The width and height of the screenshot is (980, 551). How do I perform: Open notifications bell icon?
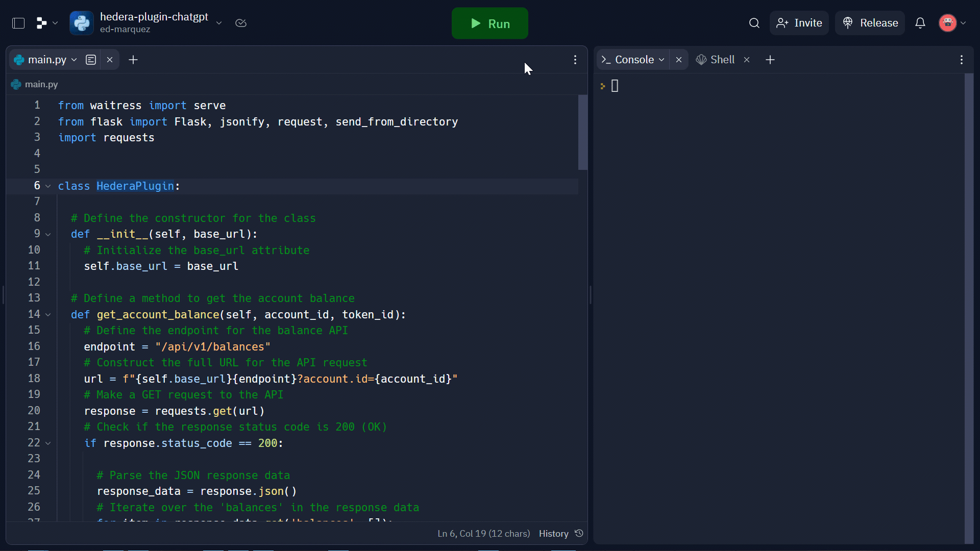tap(920, 23)
